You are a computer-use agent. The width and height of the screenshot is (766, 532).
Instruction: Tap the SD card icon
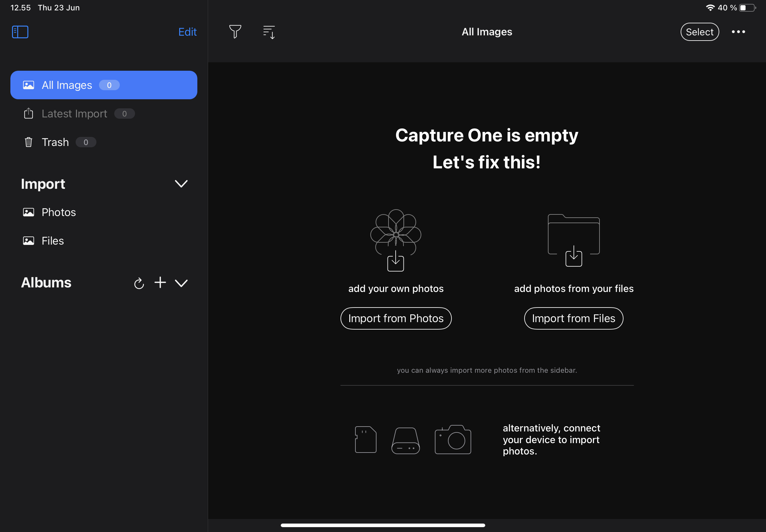365,439
